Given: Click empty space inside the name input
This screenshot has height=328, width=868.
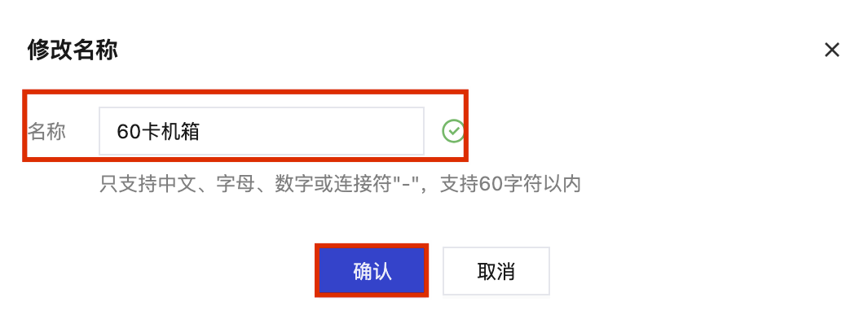Looking at the screenshot, I should coord(310,131).
